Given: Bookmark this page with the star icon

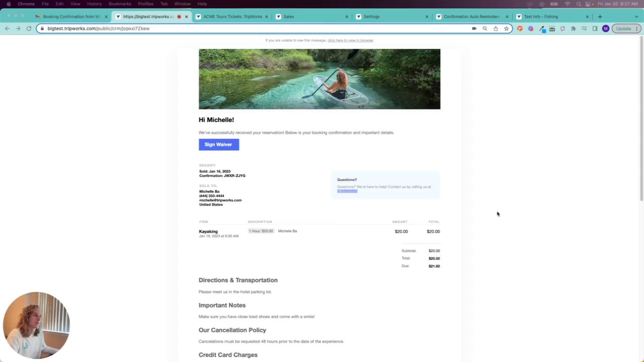Looking at the screenshot, I should (x=506, y=29).
